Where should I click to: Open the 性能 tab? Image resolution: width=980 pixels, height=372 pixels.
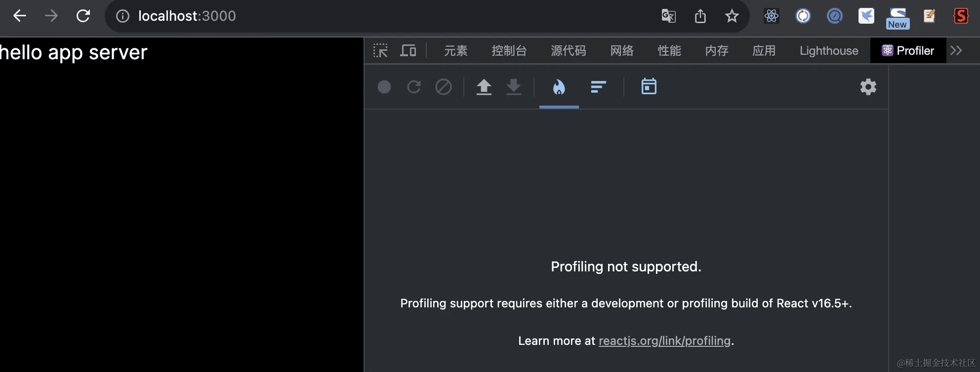(669, 51)
